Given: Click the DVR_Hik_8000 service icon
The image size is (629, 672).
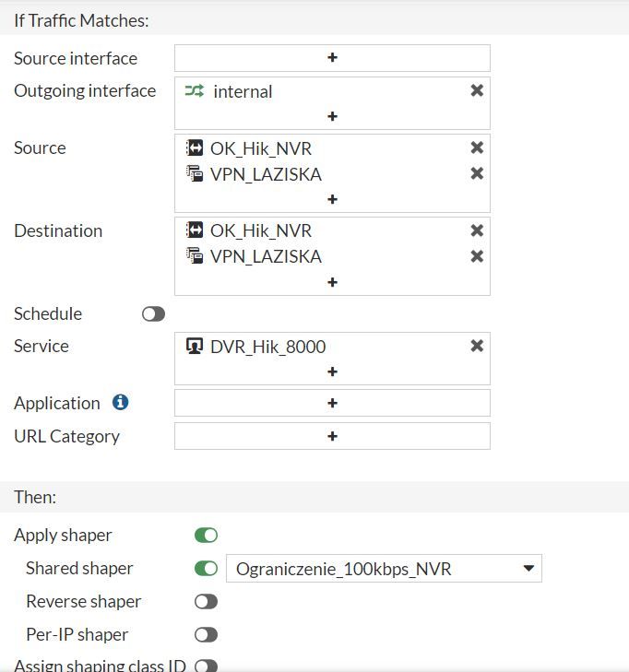Looking at the screenshot, I should (x=195, y=347).
